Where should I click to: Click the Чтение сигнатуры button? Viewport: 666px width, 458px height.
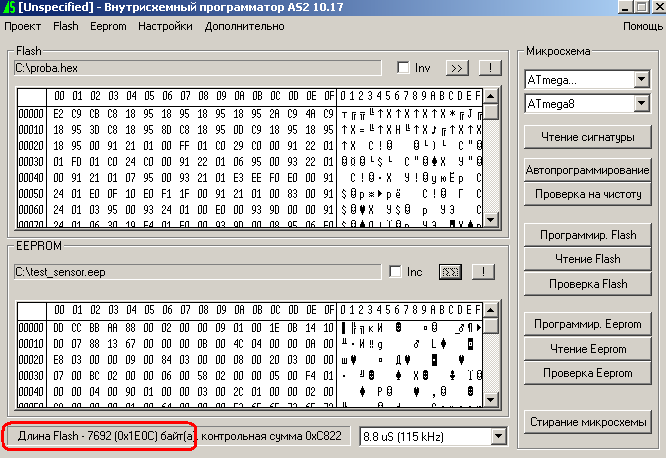(587, 136)
